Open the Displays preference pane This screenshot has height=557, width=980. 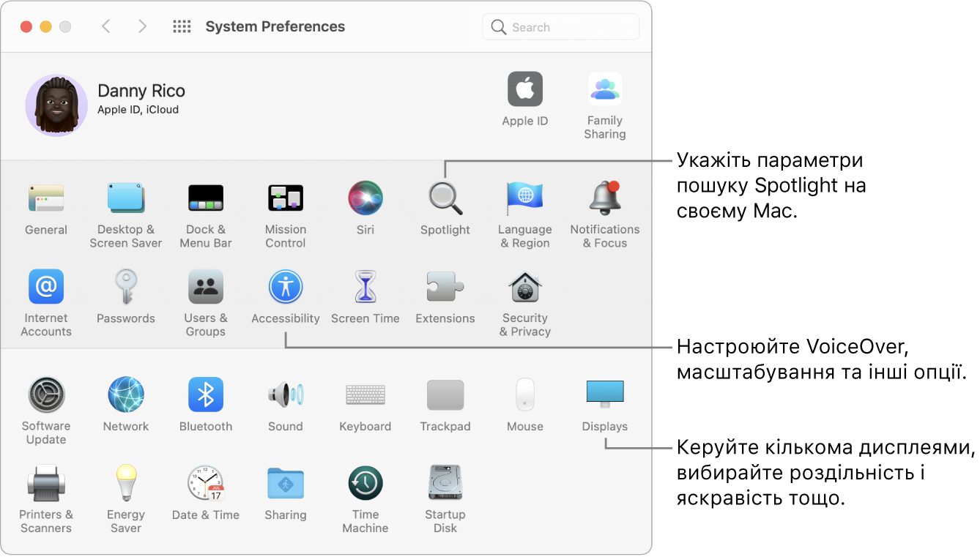(x=604, y=395)
